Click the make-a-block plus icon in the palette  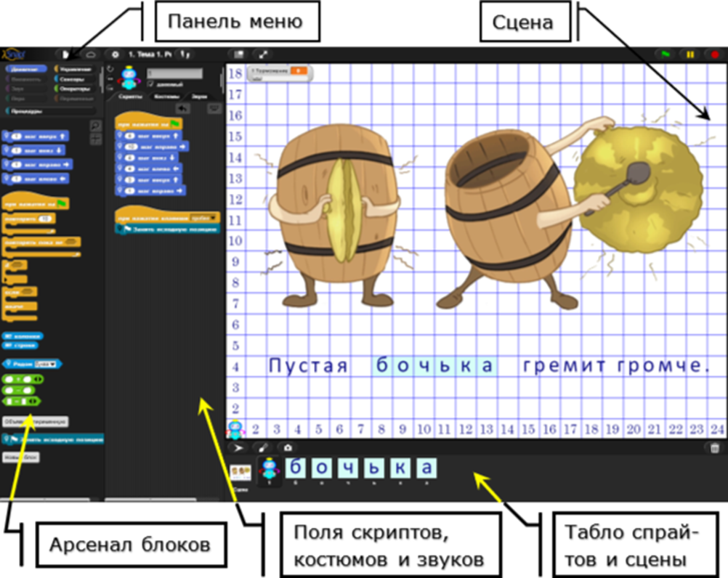coord(96,139)
